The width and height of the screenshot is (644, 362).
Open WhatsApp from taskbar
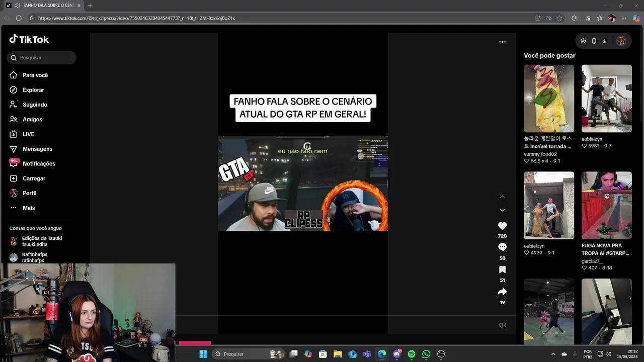point(426,354)
